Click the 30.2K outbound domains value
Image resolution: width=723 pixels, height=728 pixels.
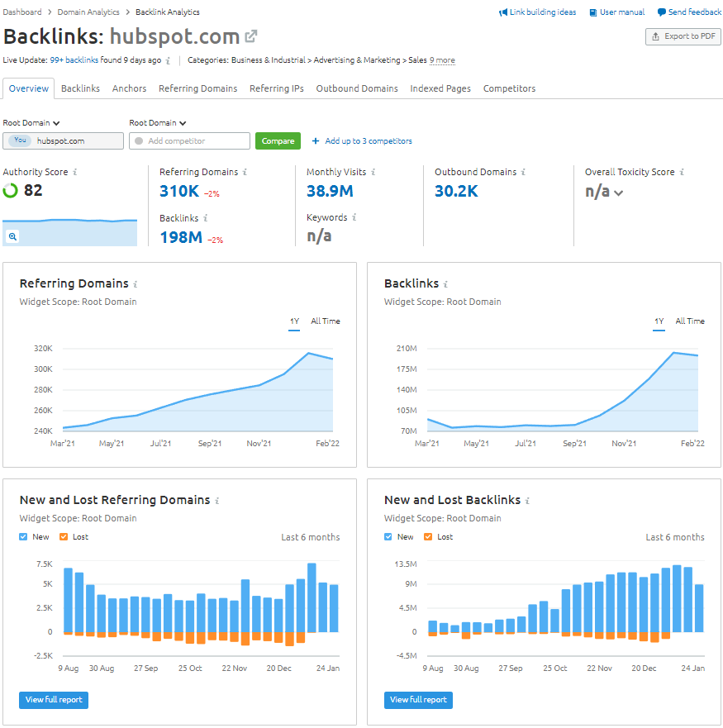pos(456,191)
